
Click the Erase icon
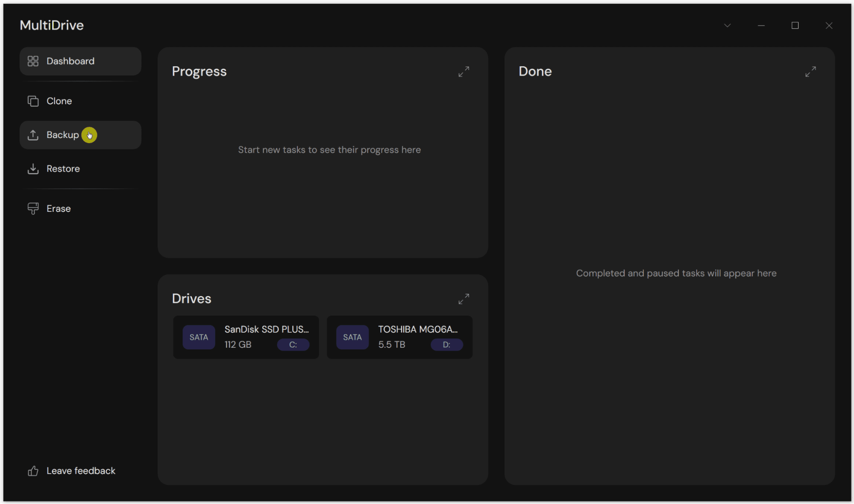tap(33, 208)
